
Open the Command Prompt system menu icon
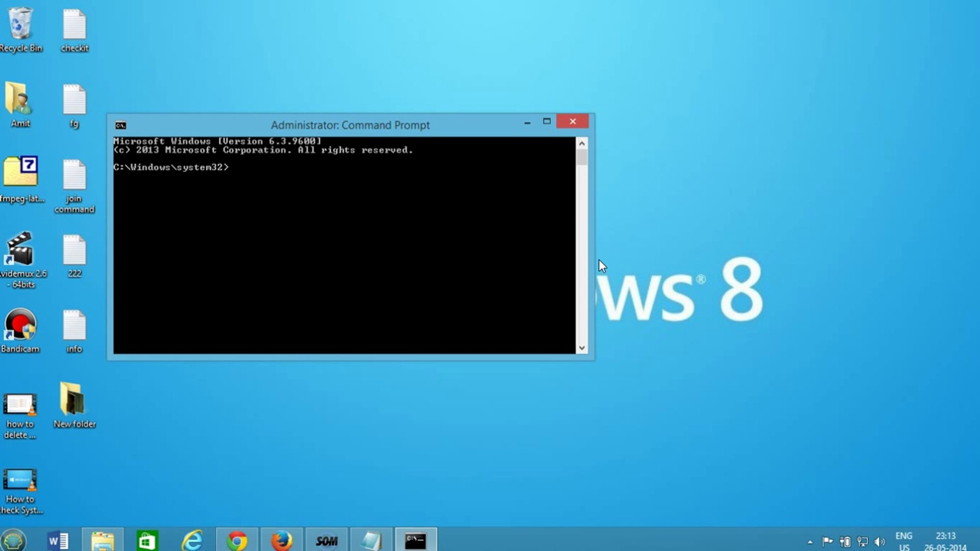pos(119,125)
